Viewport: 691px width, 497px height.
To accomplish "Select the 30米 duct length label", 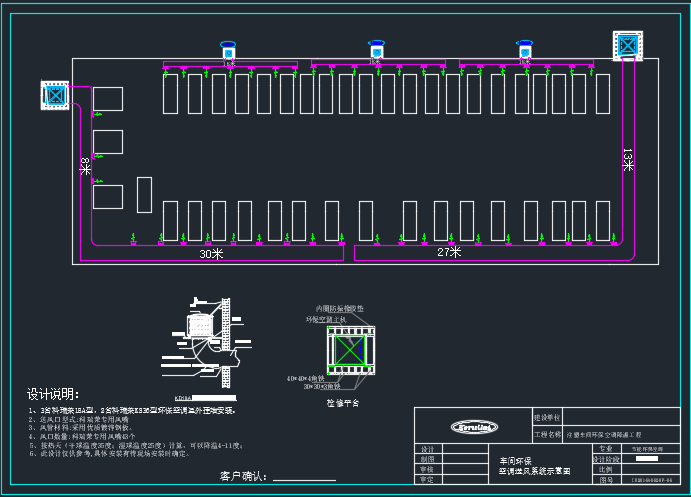I will [x=211, y=254].
